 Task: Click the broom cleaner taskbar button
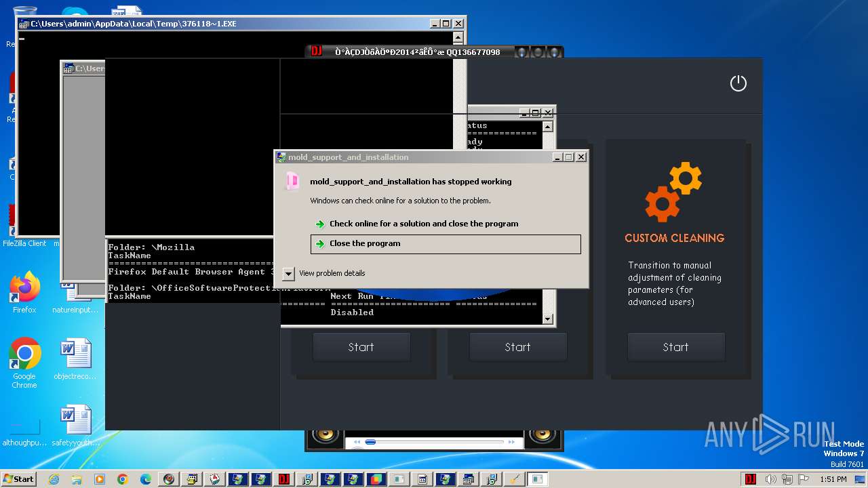(515, 479)
